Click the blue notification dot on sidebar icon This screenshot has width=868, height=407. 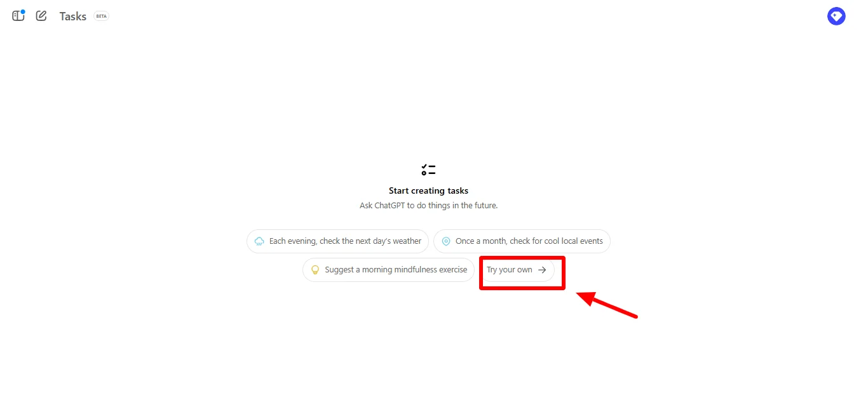23,11
